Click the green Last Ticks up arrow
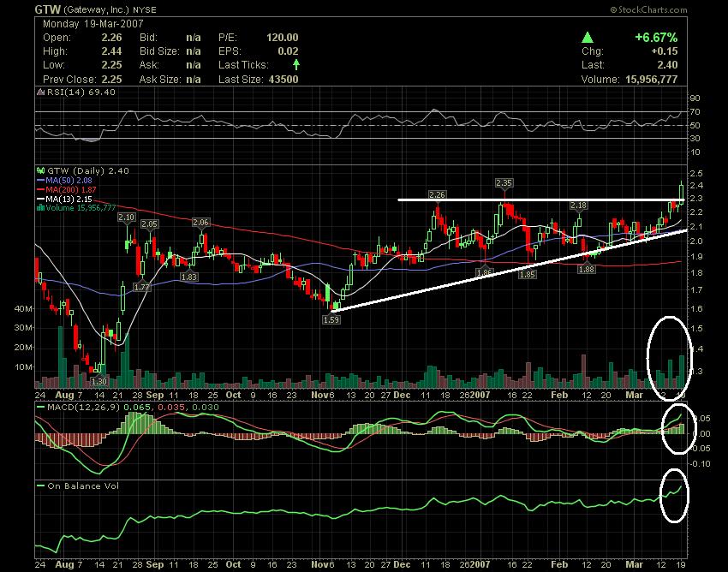The height and width of the screenshot is (572, 728). coord(296,64)
